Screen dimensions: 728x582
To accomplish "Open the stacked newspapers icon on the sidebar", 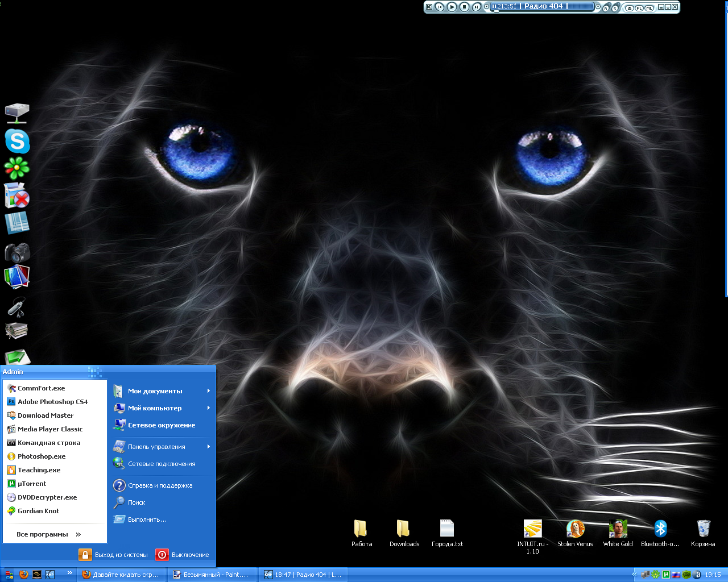I will 17,330.
